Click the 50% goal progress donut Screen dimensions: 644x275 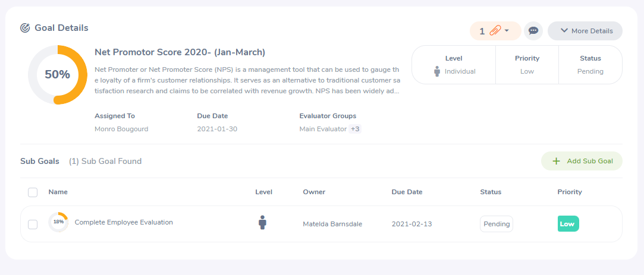[x=58, y=75]
